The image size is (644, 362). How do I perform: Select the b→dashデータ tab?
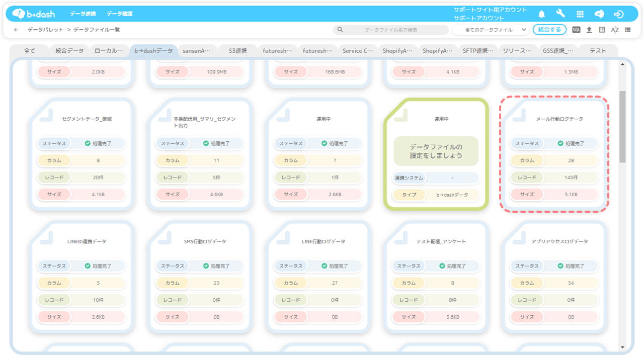pos(153,51)
